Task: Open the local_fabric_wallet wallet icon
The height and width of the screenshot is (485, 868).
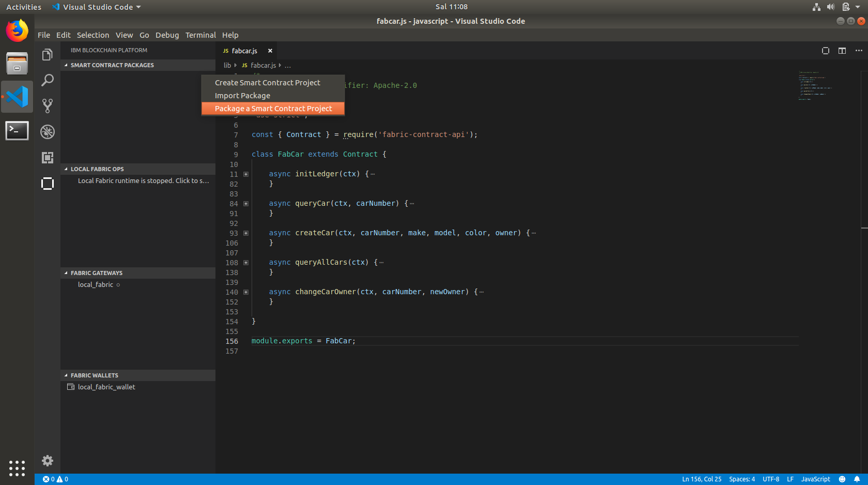Action: point(71,387)
